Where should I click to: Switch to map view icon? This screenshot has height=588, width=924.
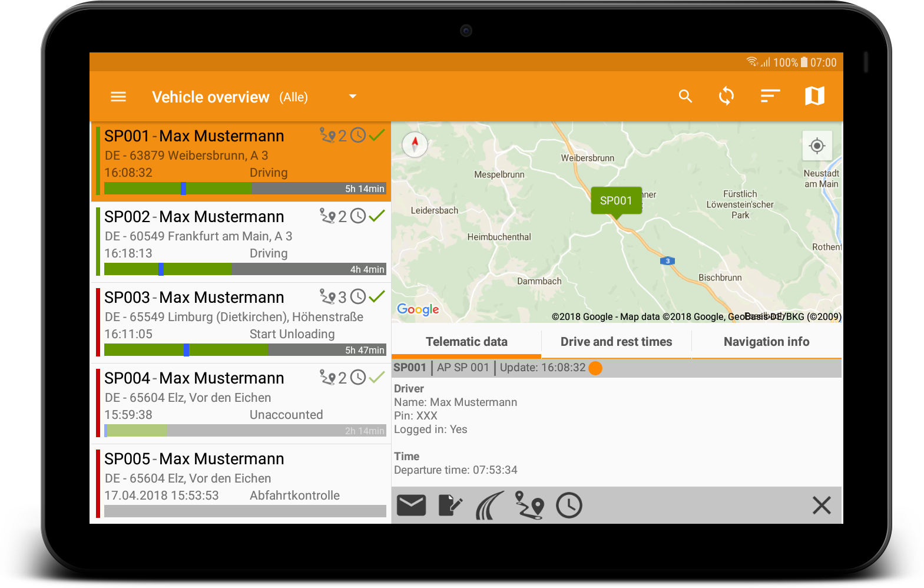pyautogui.click(x=814, y=95)
